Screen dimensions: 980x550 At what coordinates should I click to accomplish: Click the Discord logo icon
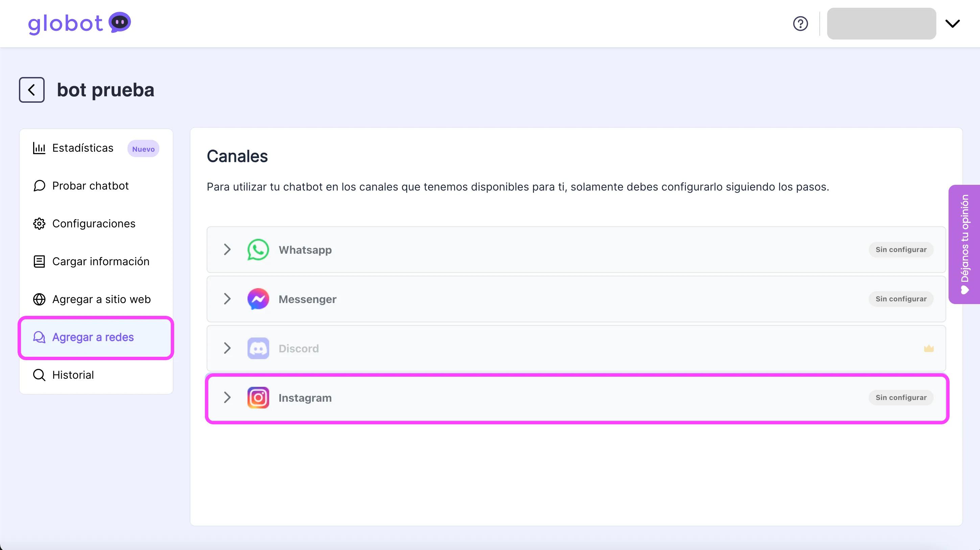(x=258, y=348)
